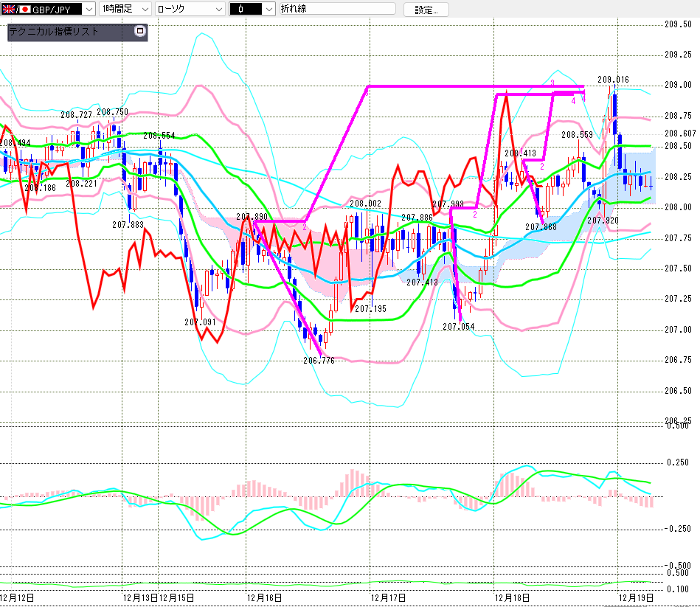Viewport: 700px width, 607px height.
Task: Open the 1時間足 timeframe dropdown
Action: [x=143, y=9]
